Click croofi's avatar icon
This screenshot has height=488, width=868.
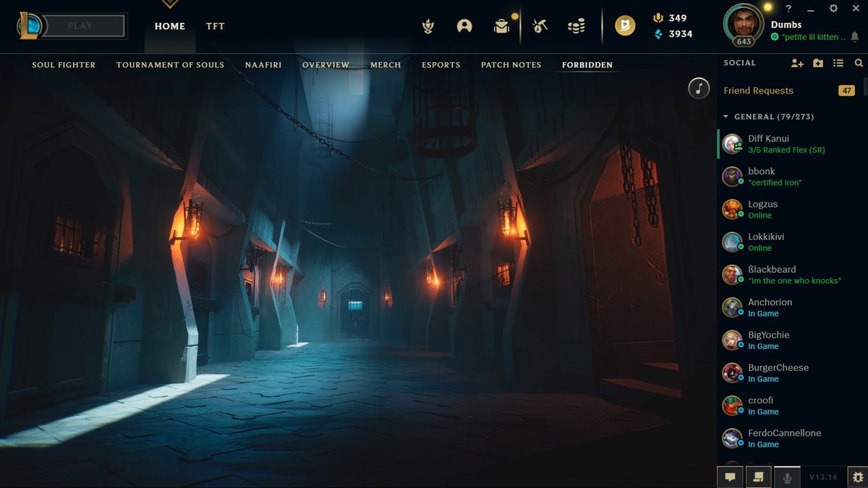click(x=732, y=406)
